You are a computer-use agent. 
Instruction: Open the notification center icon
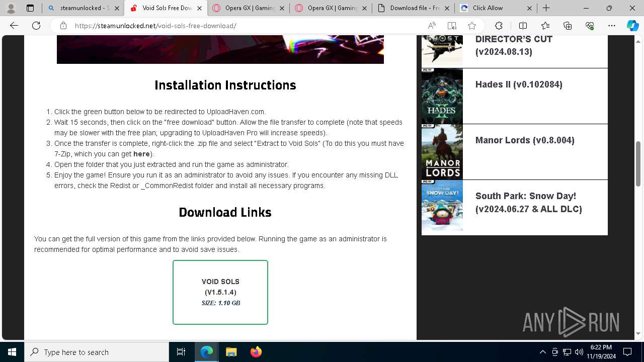(627, 352)
